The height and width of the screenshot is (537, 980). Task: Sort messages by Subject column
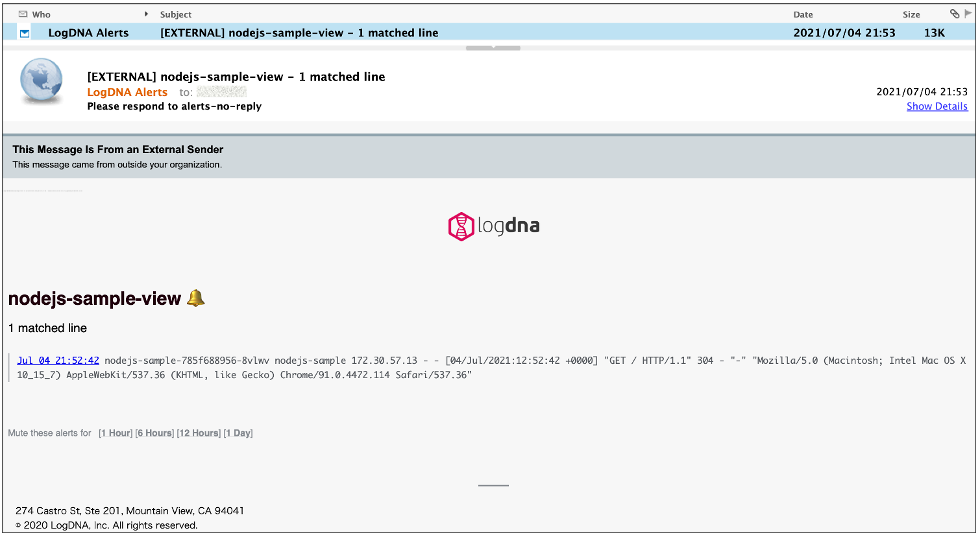[x=176, y=14]
